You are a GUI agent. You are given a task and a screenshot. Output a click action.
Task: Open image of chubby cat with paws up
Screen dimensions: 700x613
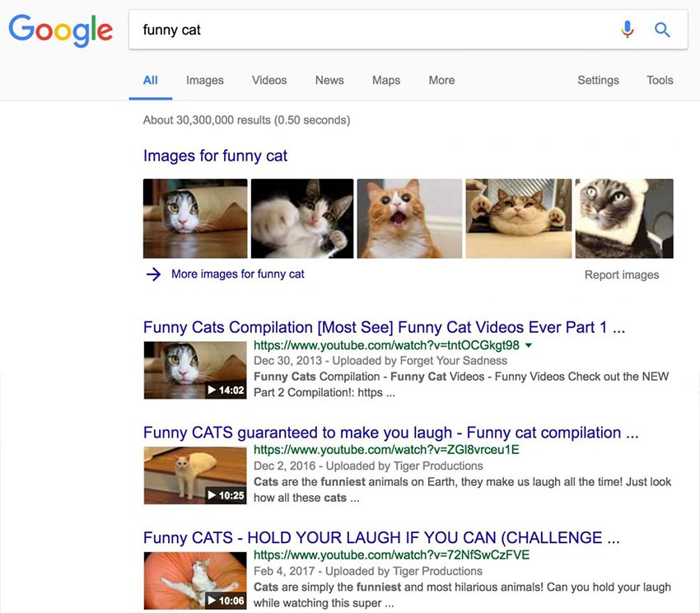(519, 218)
